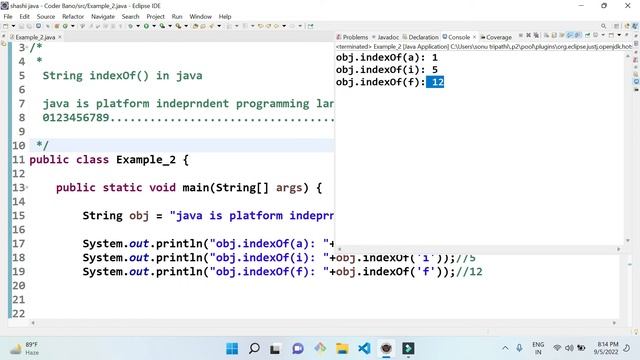Image resolution: width=640 pixels, height=360 pixels.
Task: Open Windows taskbar Search
Action: (254, 349)
